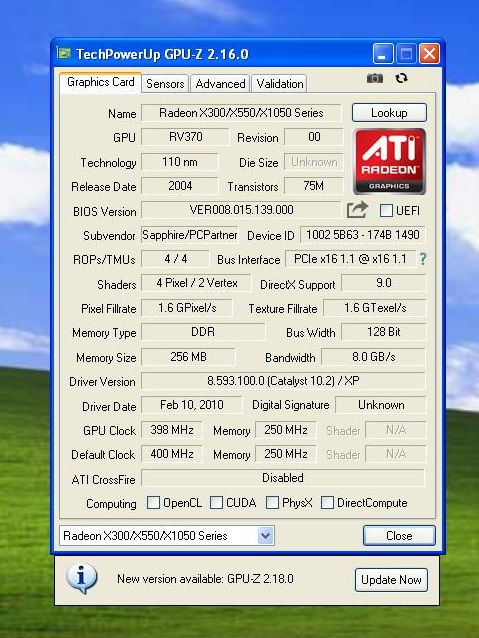Viewport: 479px width, 638px height.
Task: Click the Texture Fillrate value 1.6 GTexel/s
Action: coord(374,308)
